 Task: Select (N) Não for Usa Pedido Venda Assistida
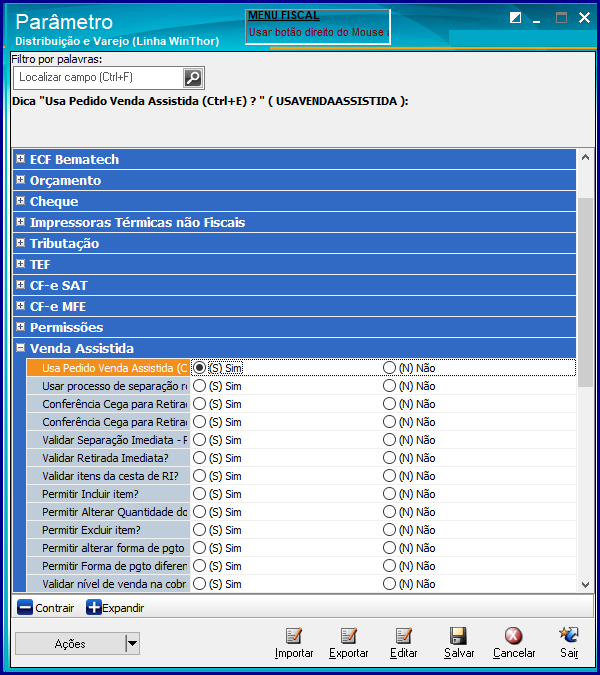point(389,368)
